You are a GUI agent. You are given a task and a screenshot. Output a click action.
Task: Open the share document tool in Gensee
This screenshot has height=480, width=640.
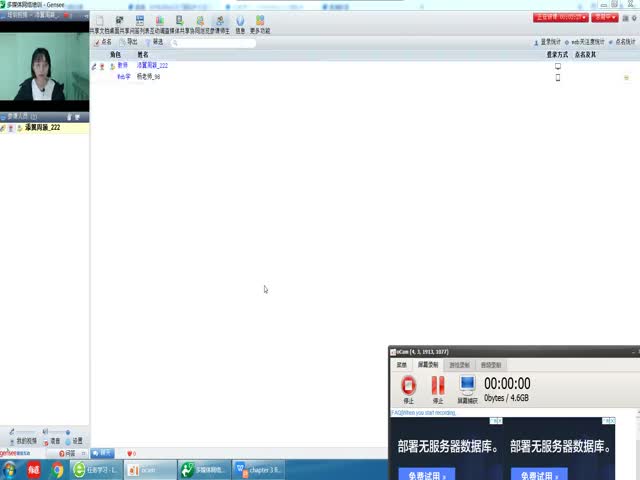coord(99,24)
